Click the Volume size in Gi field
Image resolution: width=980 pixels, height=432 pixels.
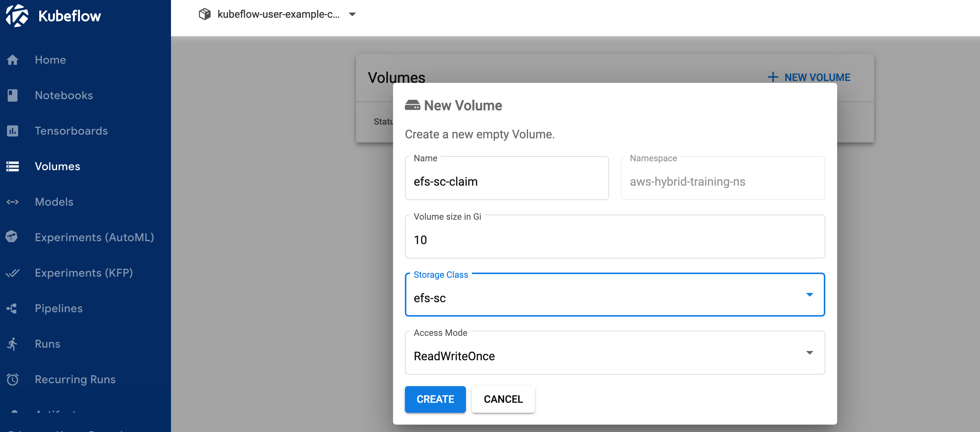pyautogui.click(x=614, y=240)
